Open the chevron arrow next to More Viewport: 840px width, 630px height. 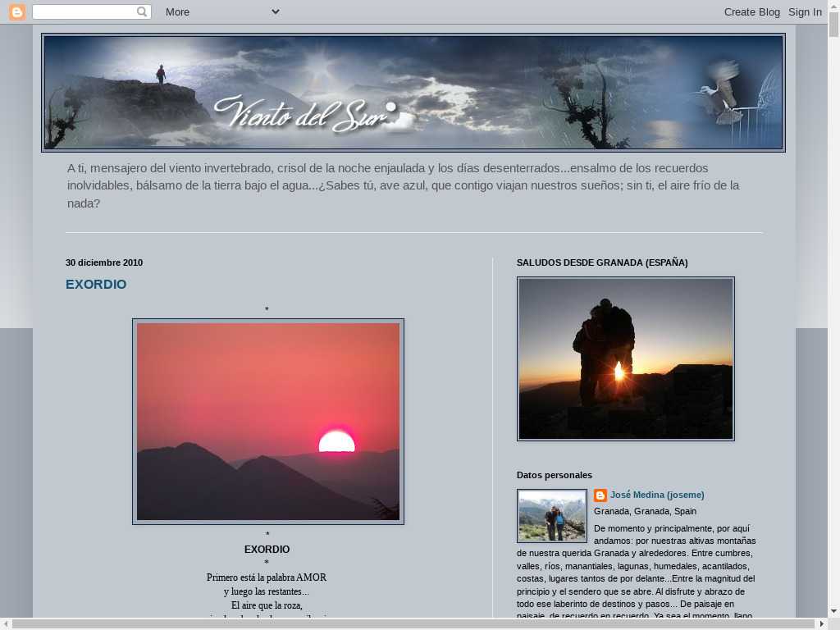tap(276, 11)
